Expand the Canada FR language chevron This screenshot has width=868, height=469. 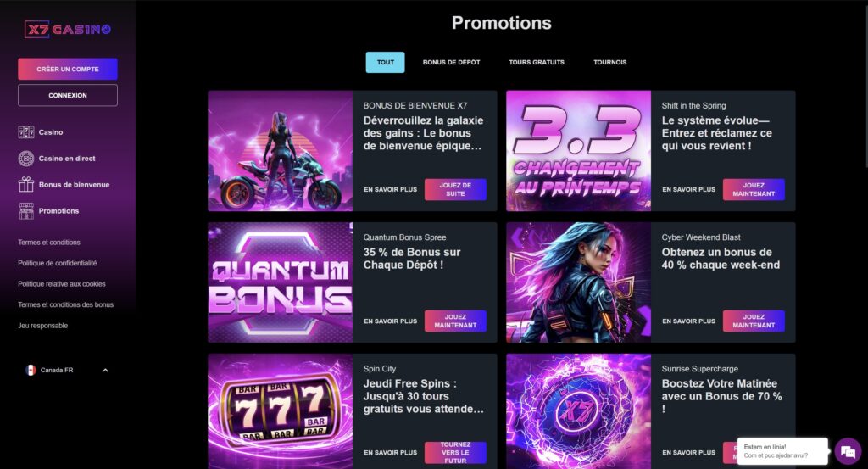click(x=105, y=371)
